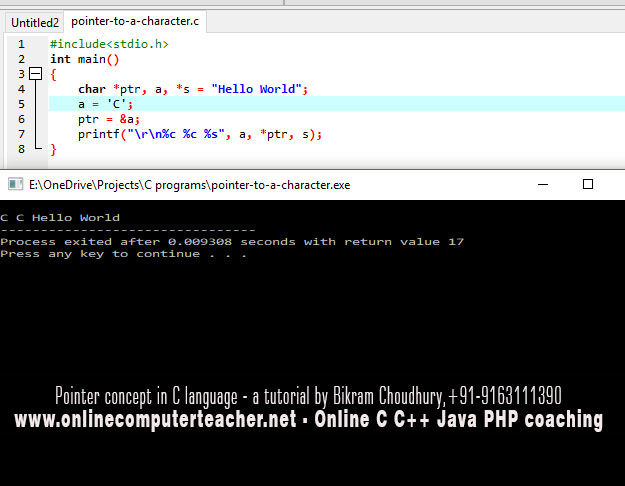Collapse main function using the fold box
This screenshot has width=625, height=486.
click(x=36, y=74)
